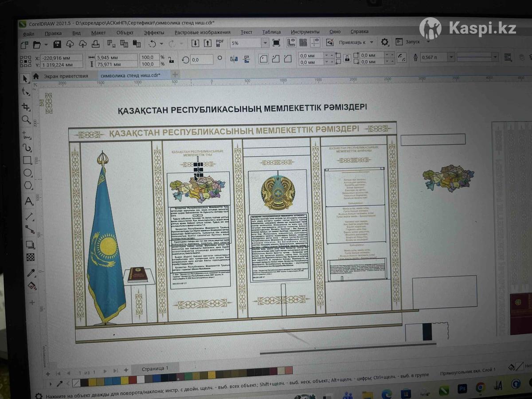
Task: Click the Страница 1 page tab
Action: (x=155, y=368)
